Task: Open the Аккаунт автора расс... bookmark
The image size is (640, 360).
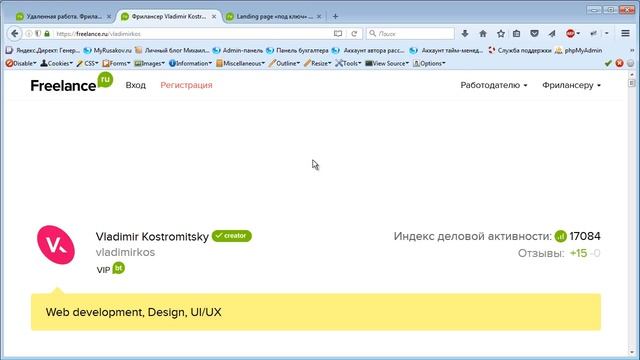Action: (368, 50)
